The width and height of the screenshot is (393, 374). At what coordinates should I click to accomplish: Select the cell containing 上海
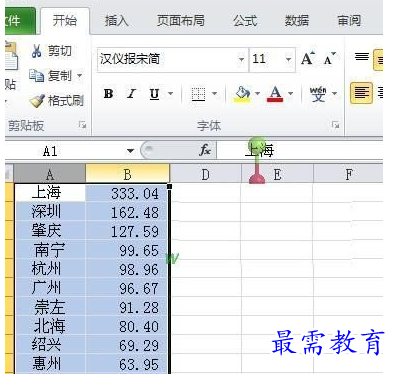pyautogui.click(x=50, y=193)
